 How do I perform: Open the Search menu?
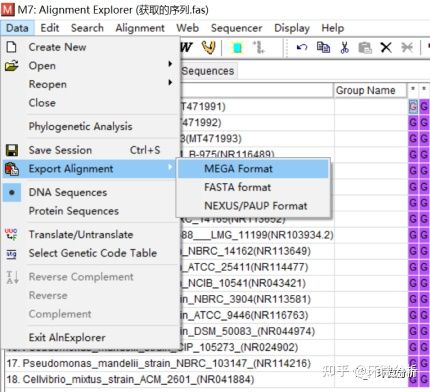click(87, 28)
